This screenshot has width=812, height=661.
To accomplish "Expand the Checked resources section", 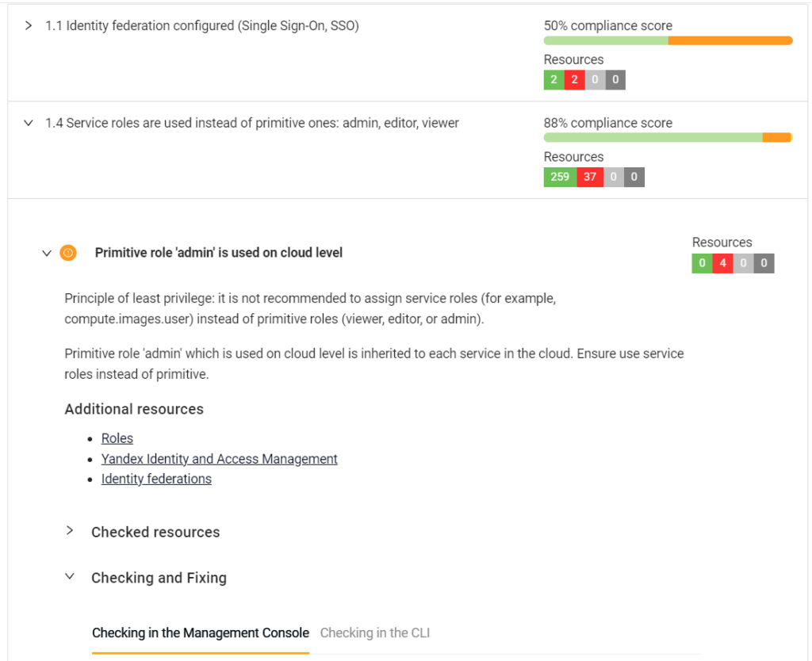I will 70,531.
